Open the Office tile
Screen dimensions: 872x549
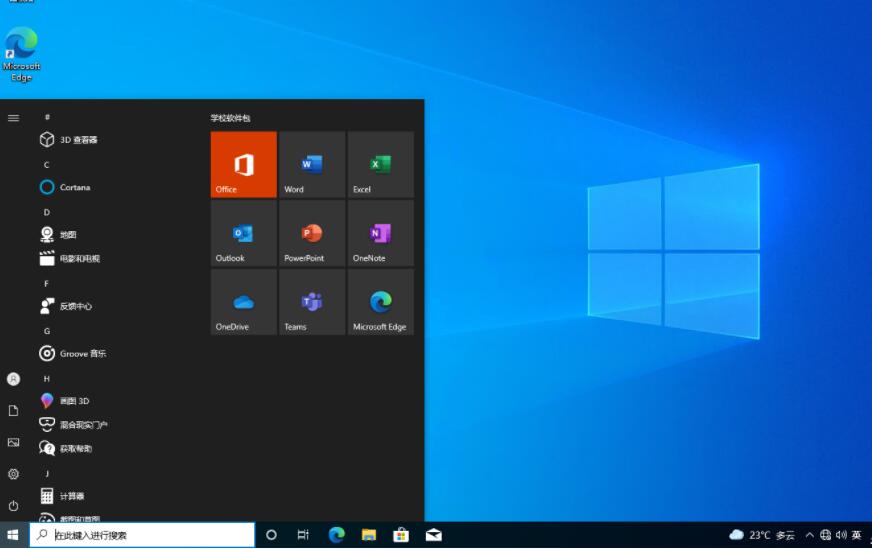(244, 165)
